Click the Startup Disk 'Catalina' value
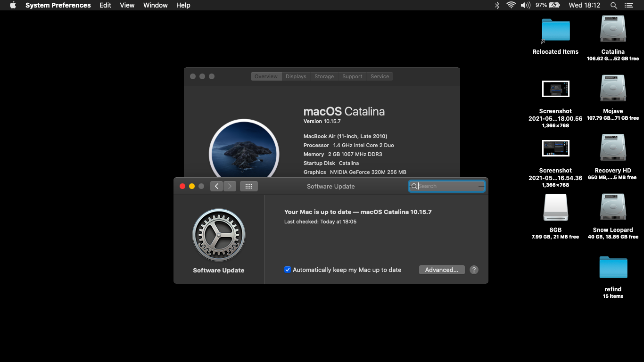The image size is (644, 362). click(x=349, y=163)
